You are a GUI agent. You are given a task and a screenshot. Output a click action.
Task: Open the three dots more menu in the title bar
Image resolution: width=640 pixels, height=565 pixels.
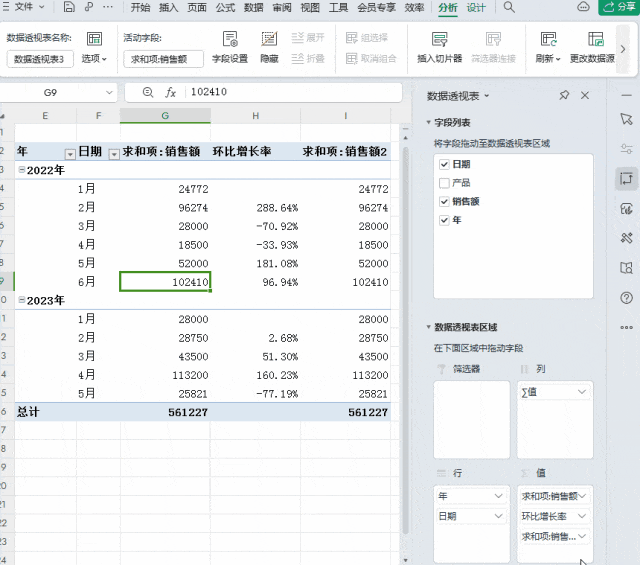click(108, 7)
